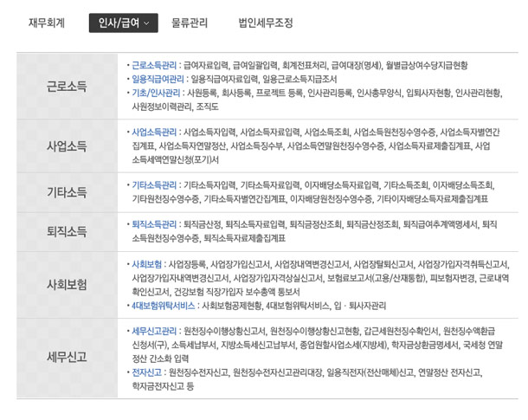This screenshot has height=420, width=528.
Task: Expand the chevron on 인사/급여 tab
Action: click(x=146, y=23)
